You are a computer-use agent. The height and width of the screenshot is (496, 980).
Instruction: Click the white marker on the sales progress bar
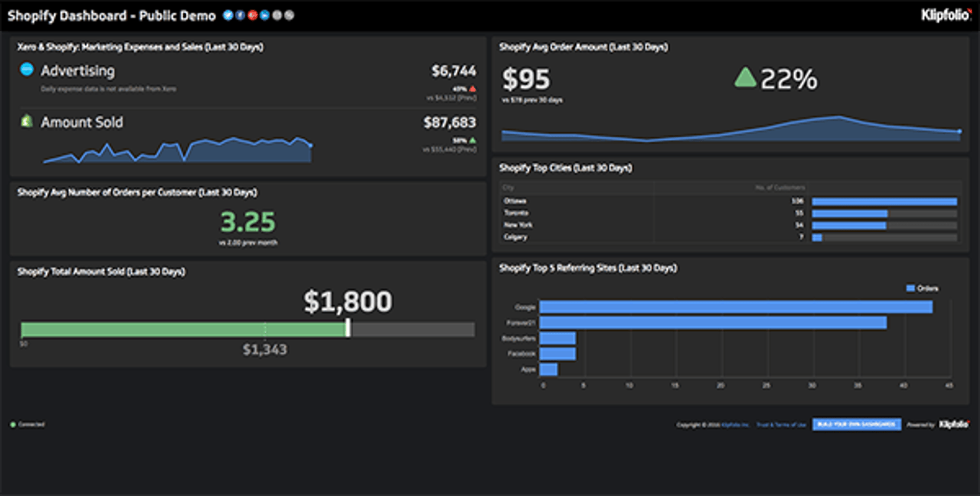tap(348, 328)
